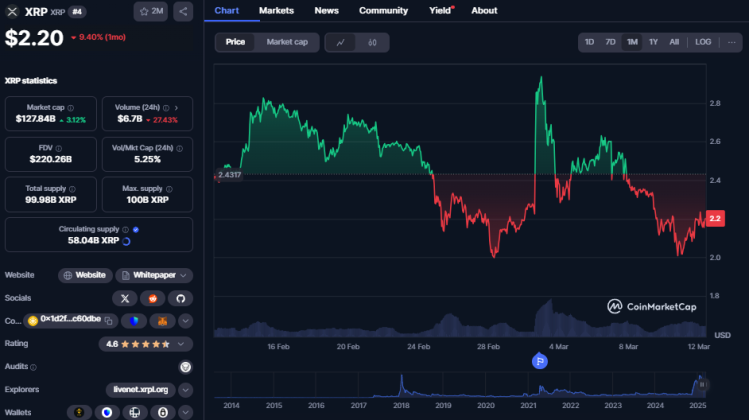Expand the Whitepaper dropdown
The image size is (749, 420).
coord(154,275)
